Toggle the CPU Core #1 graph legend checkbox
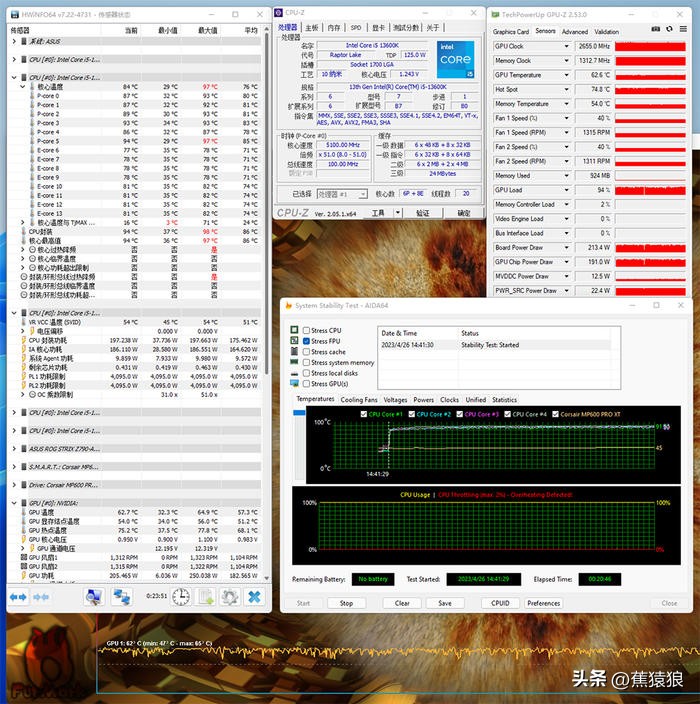 click(365, 414)
